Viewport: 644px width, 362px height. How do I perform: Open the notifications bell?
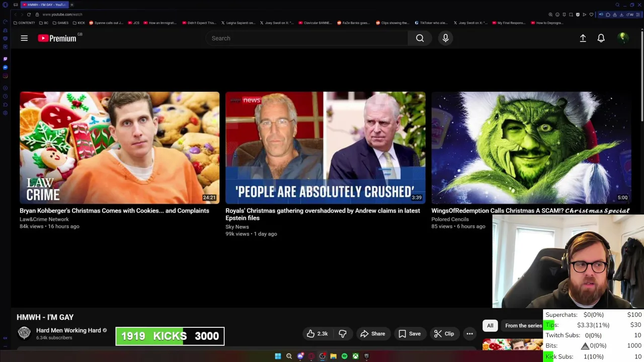601,38
